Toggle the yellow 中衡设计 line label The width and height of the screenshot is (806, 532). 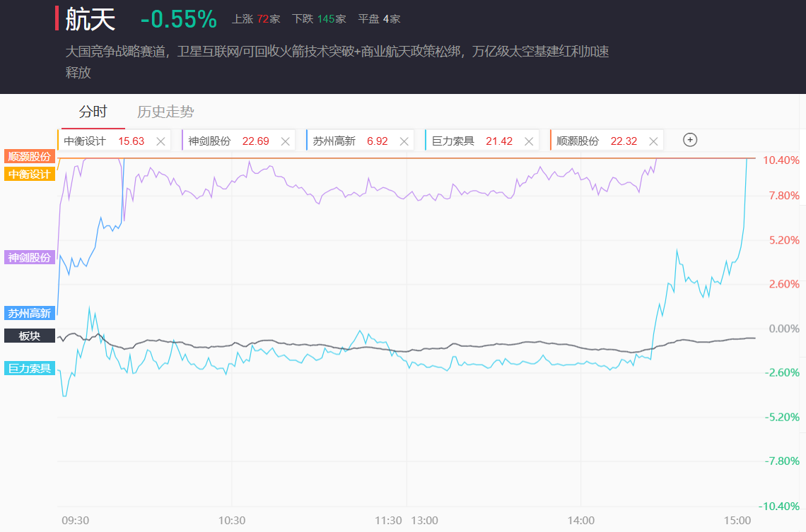[x=29, y=174]
